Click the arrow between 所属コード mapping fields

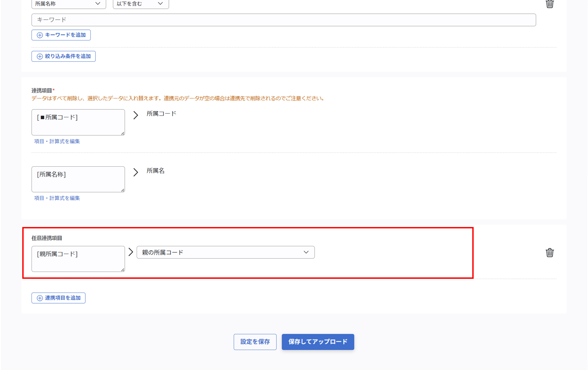click(x=136, y=115)
